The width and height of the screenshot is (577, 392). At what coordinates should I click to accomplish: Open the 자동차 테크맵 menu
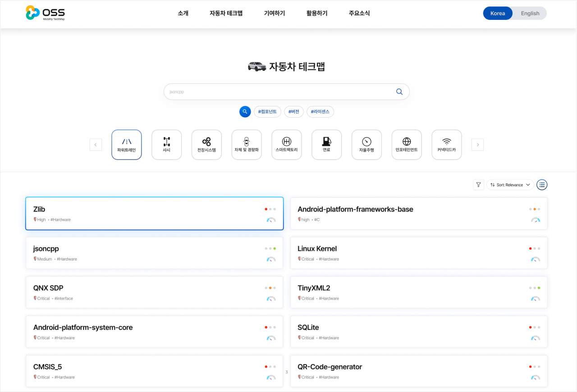(226, 13)
